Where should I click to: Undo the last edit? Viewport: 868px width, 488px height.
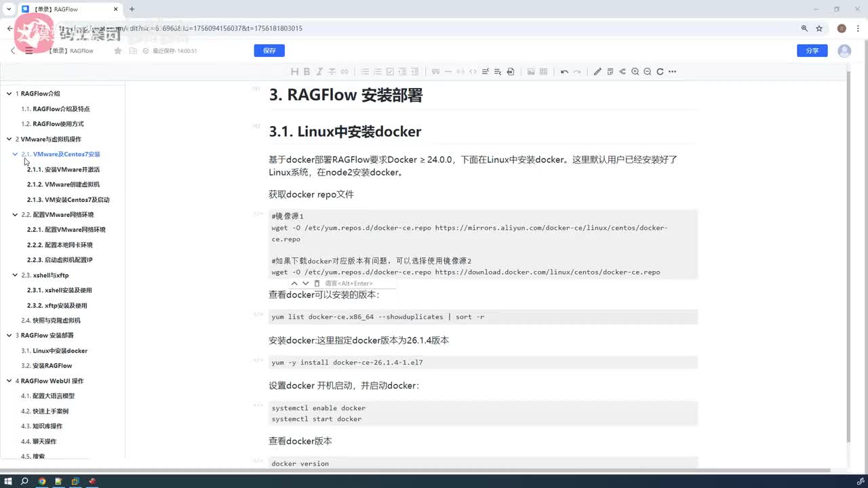(x=564, y=71)
